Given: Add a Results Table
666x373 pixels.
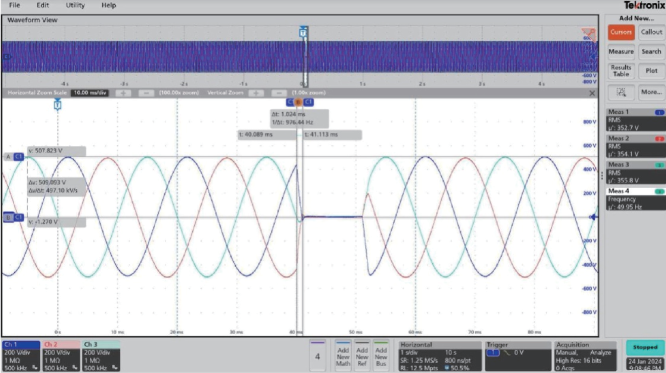Looking at the screenshot, I should coord(621,71).
